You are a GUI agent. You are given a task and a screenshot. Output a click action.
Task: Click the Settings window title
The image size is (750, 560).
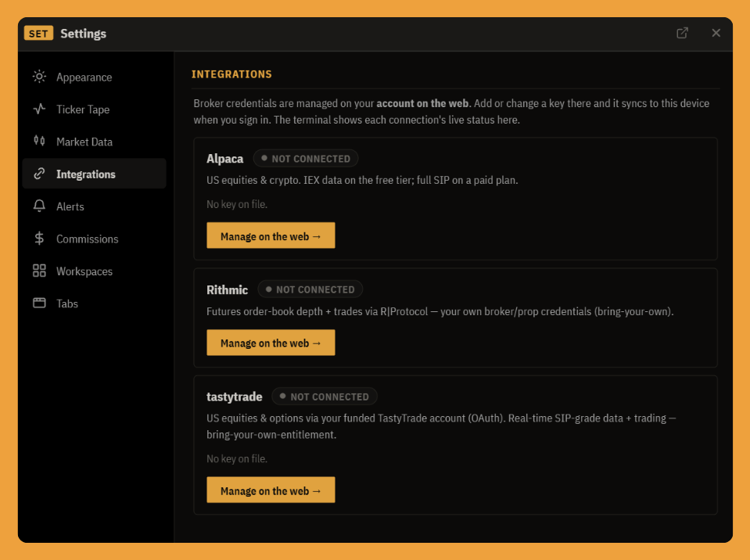coord(83,34)
